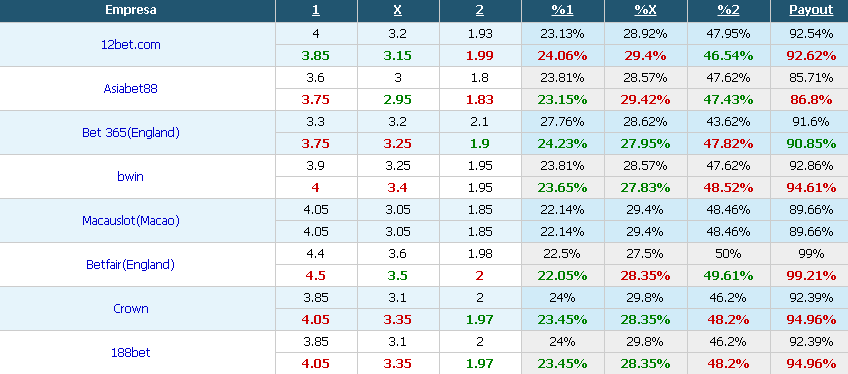This screenshot has width=848, height=374.
Task: Click the Crown bookmaker link
Action: coord(130,309)
